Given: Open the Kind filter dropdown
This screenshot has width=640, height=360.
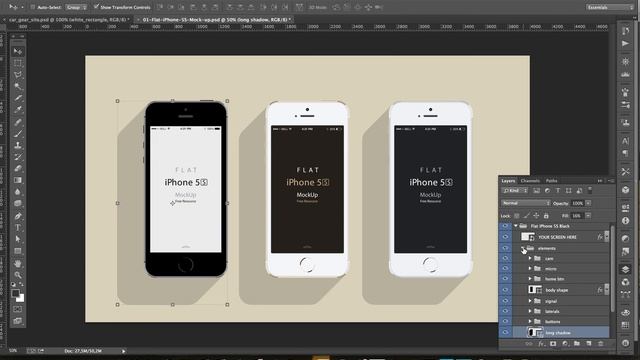Looking at the screenshot, I should (x=515, y=191).
